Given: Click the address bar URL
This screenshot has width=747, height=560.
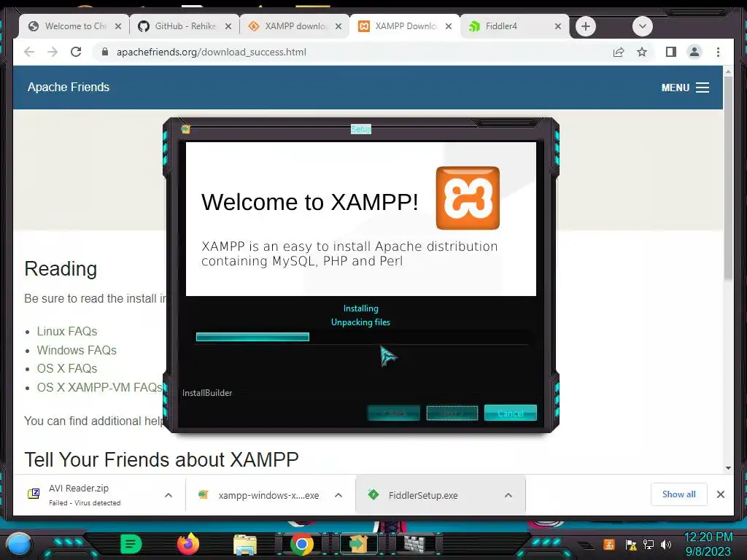Looking at the screenshot, I should [211, 52].
